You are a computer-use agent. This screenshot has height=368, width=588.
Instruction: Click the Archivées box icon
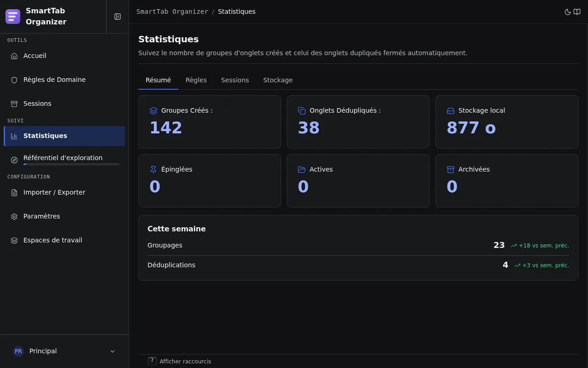pyautogui.click(x=451, y=170)
